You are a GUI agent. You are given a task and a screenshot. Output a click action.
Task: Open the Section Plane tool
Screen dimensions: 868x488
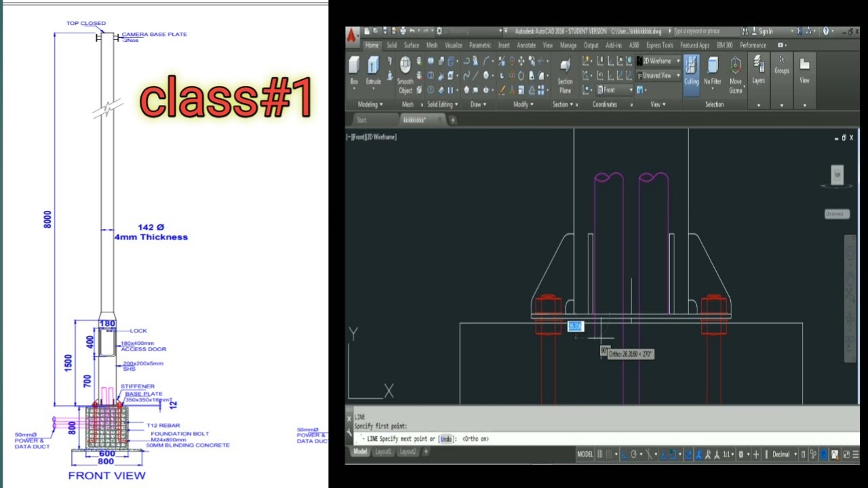[565, 74]
